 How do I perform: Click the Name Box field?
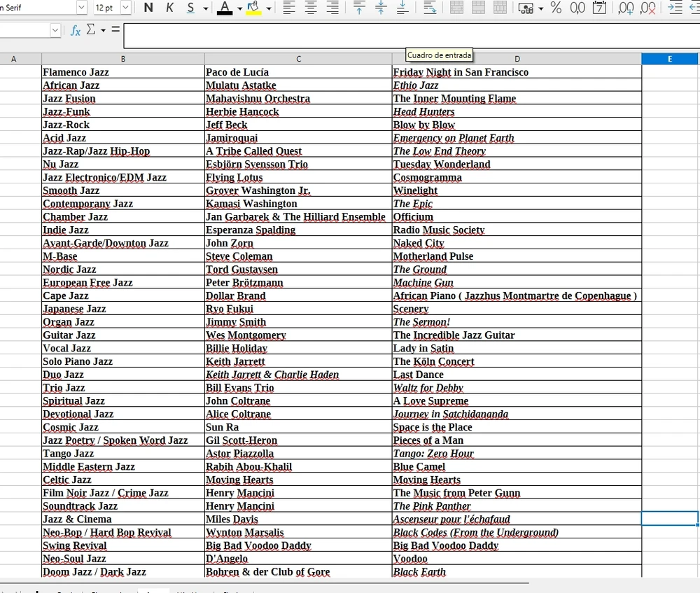[24, 30]
